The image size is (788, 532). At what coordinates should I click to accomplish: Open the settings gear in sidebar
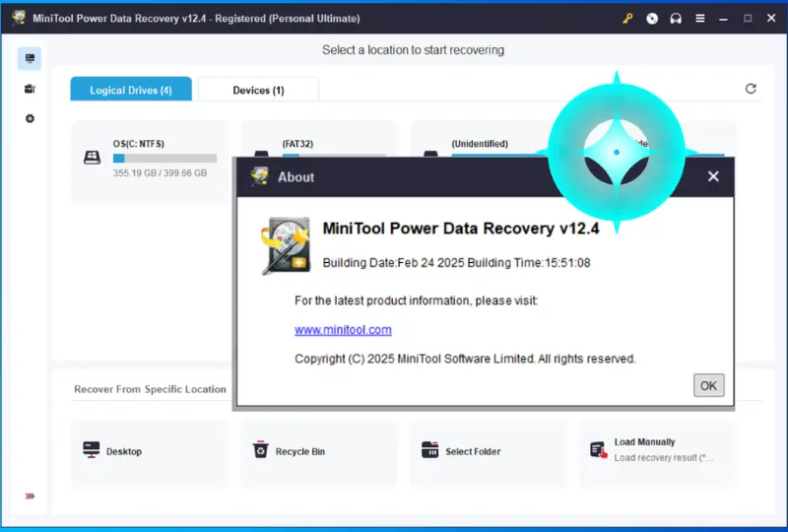point(30,118)
